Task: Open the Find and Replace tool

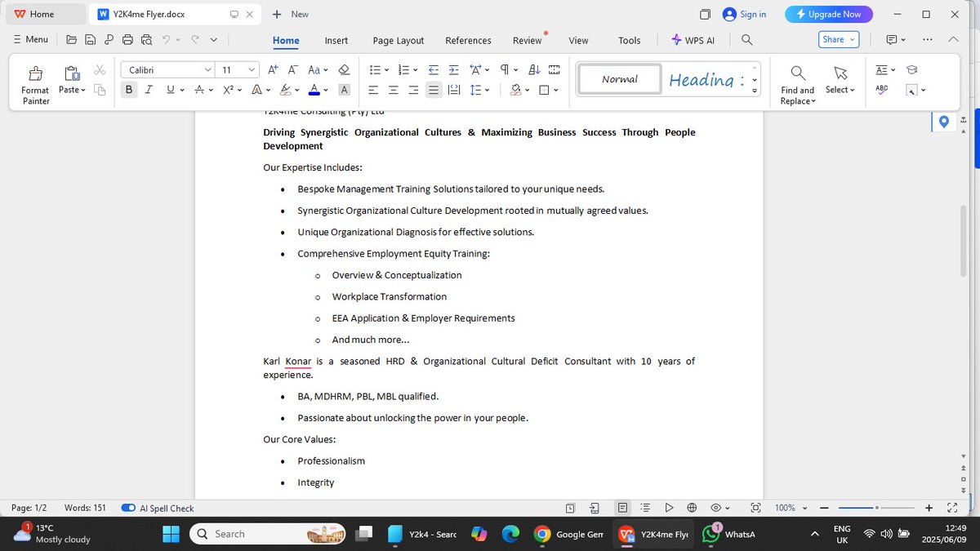Action: point(797,85)
